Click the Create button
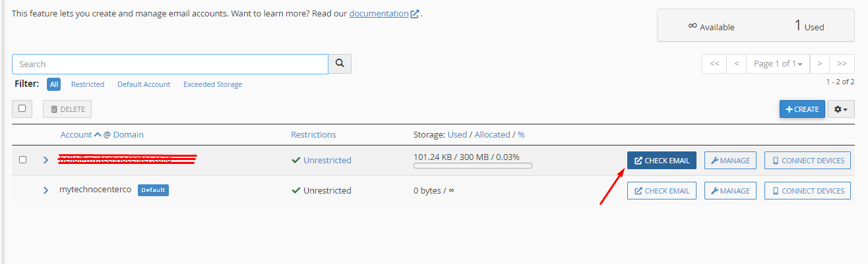 (802, 109)
